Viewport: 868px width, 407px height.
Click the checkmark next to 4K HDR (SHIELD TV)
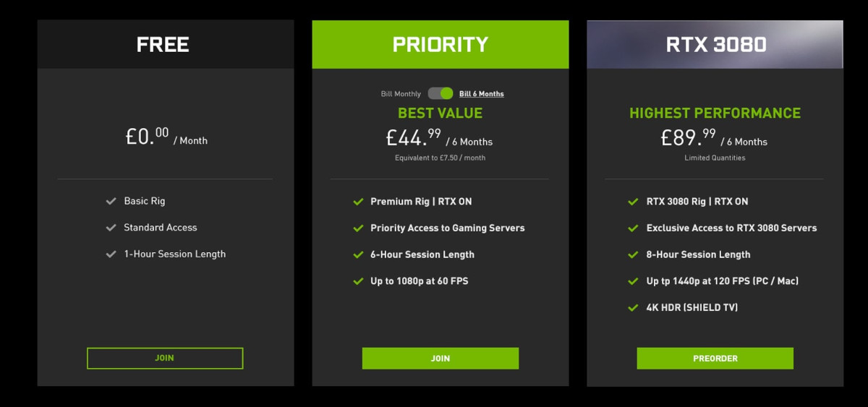pyautogui.click(x=633, y=308)
